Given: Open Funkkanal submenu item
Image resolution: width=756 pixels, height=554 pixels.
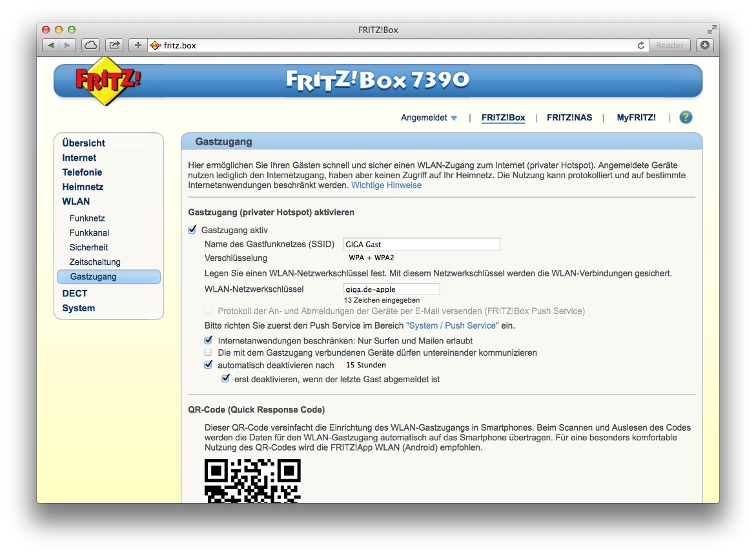Looking at the screenshot, I should click(x=89, y=232).
